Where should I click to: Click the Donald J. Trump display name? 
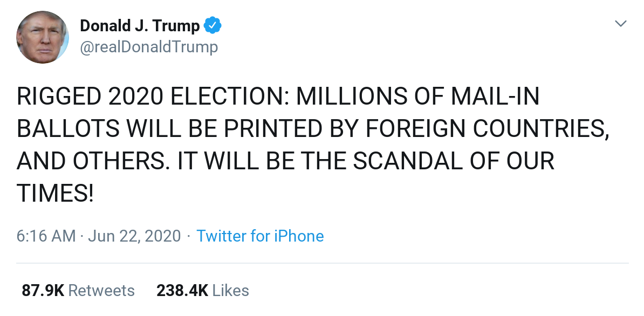point(140,25)
